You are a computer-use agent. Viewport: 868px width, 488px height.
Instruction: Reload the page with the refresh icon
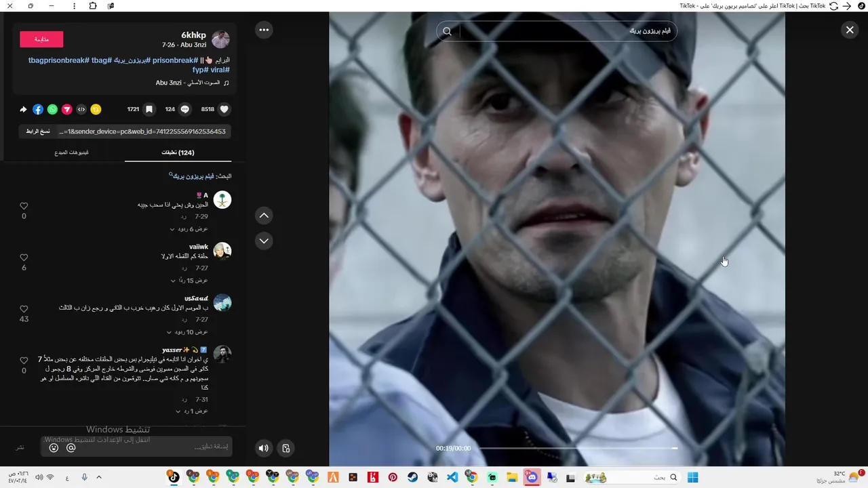coord(833,5)
